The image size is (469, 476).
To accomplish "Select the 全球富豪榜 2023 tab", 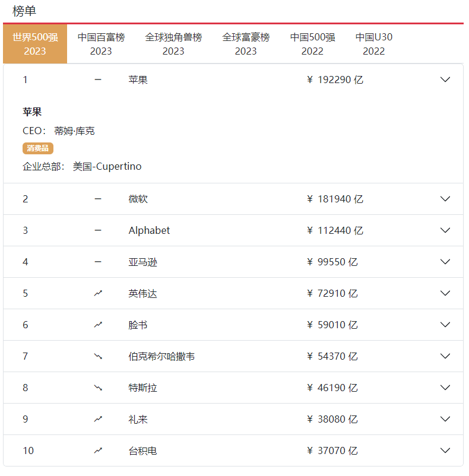I will click(246, 44).
